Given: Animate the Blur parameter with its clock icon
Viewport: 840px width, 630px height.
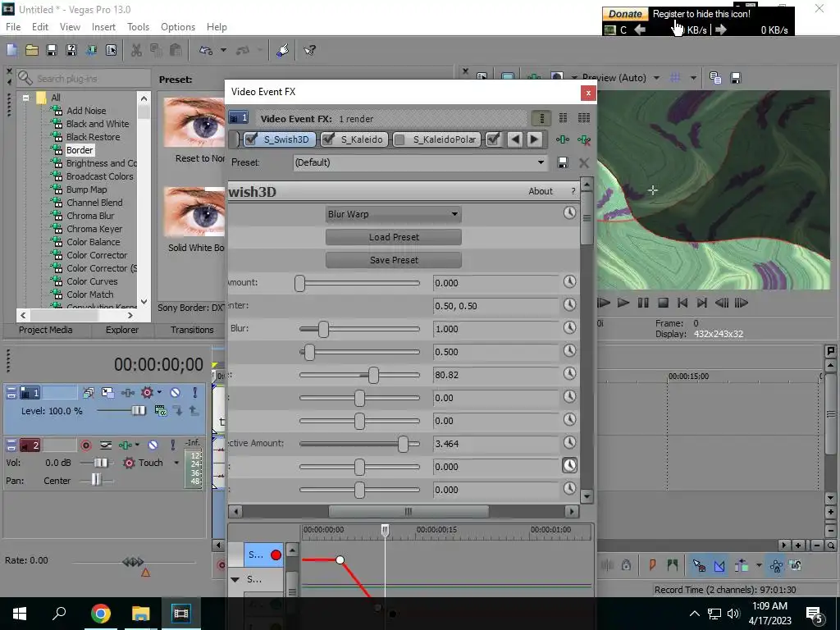Looking at the screenshot, I should 569,327.
